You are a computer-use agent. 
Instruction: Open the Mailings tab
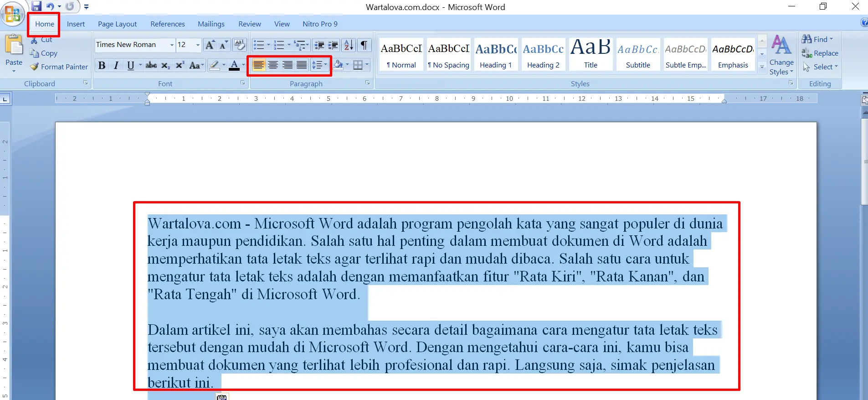coord(211,24)
